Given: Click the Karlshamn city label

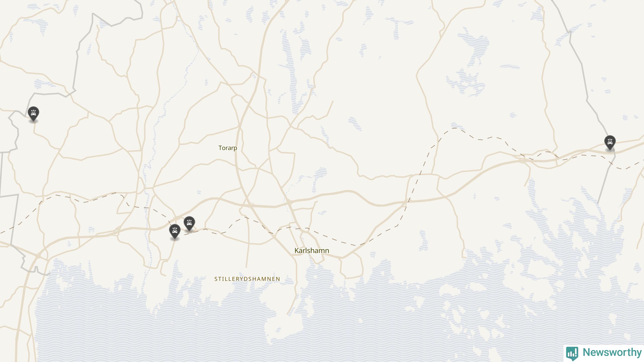Looking at the screenshot, I should (312, 251).
